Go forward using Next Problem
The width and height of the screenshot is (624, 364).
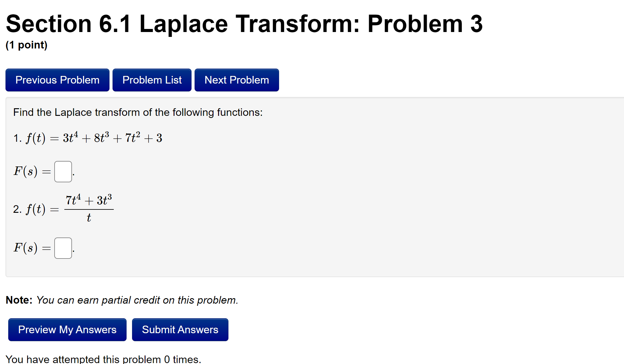[236, 80]
